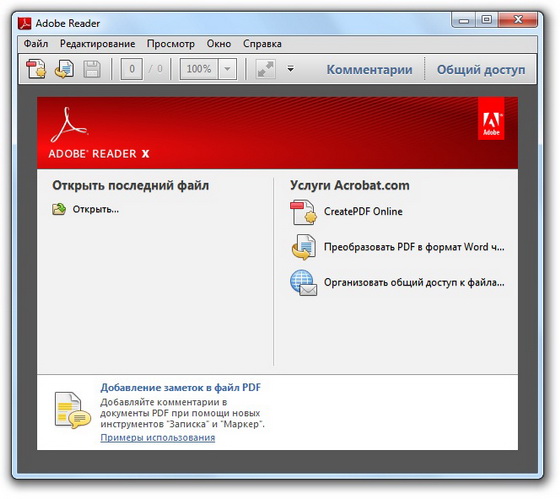Open the Окно menu
The width and height of the screenshot is (560, 499).
[219, 44]
